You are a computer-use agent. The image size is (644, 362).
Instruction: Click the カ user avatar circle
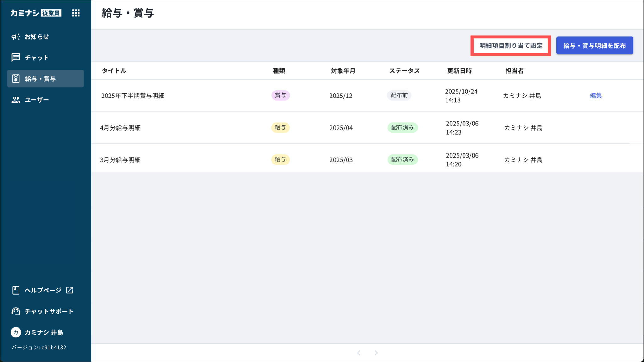coord(16,332)
